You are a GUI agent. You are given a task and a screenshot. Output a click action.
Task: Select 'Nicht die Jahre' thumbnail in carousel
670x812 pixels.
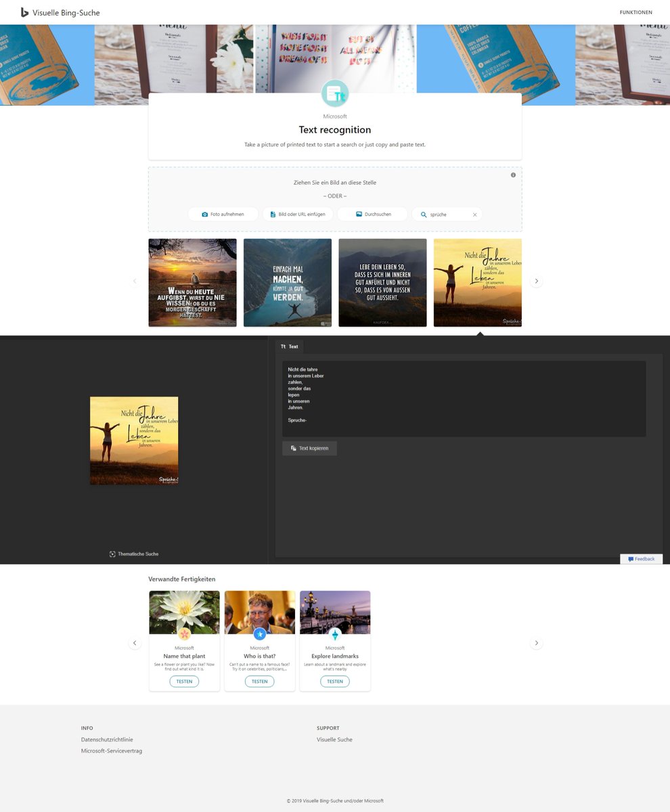[478, 283]
